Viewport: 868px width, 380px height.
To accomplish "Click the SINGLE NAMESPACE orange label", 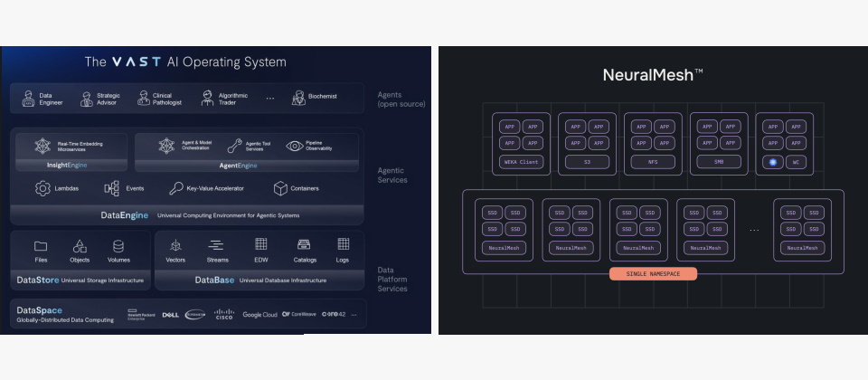I will click(x=653, y=273).
